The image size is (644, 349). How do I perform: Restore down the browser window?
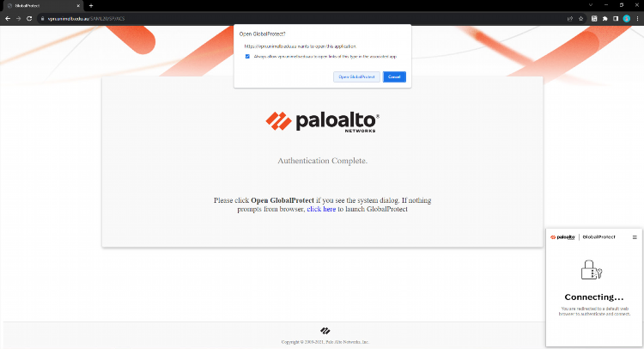point(622,5)
